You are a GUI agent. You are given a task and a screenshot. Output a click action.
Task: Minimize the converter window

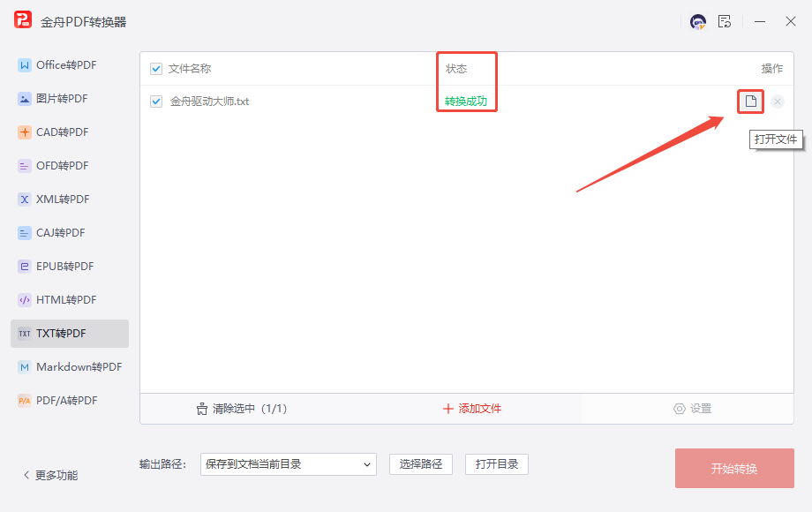(760, 22)
